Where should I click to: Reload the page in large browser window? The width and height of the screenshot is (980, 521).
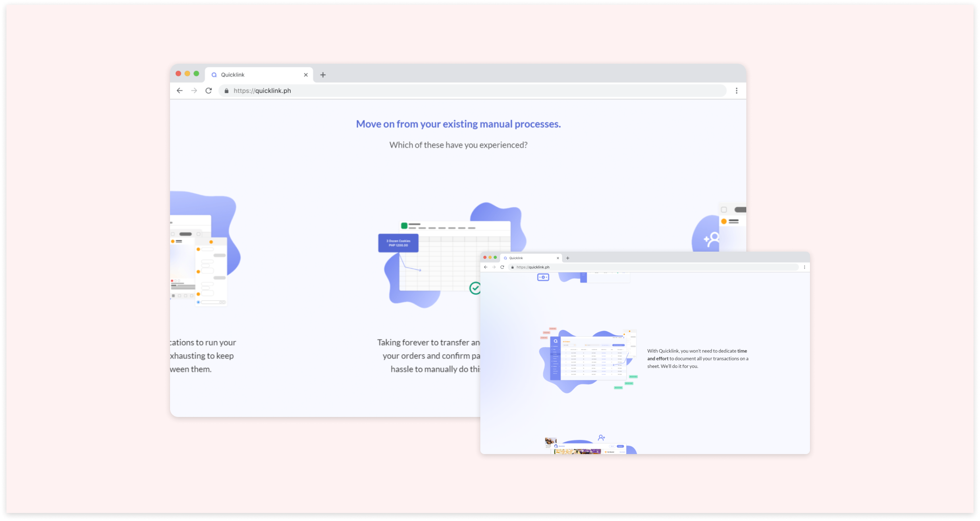(x=208, y=91)
